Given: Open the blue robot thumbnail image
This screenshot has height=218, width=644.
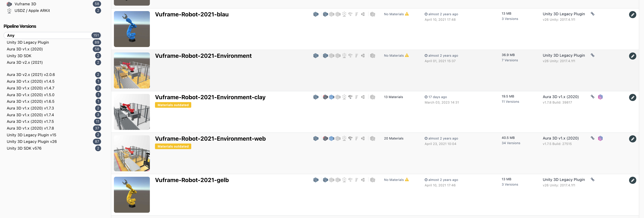Looking at the screenshot, I should [132, 29].
